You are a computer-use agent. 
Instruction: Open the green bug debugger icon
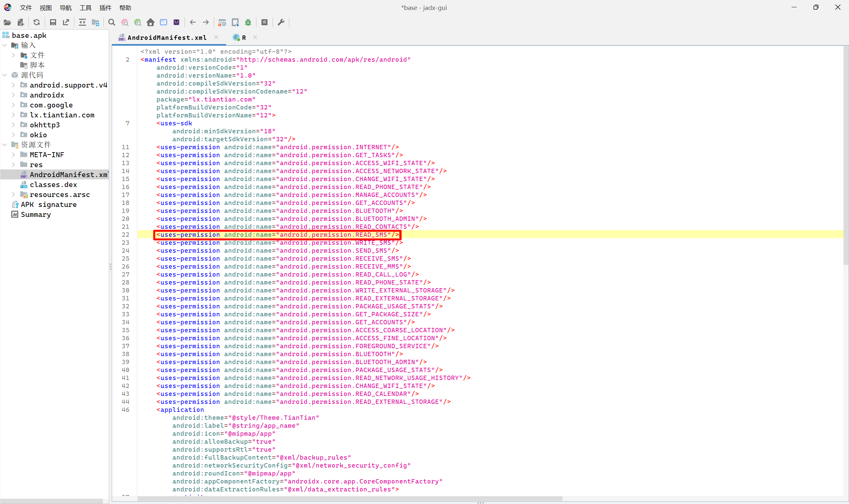[248, 23]
